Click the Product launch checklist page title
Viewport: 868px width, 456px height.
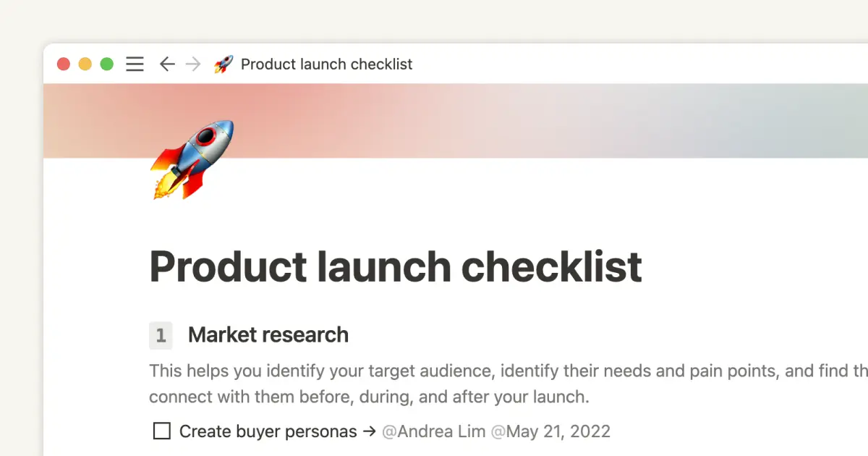pyautogui.click(x=395, y=267)
